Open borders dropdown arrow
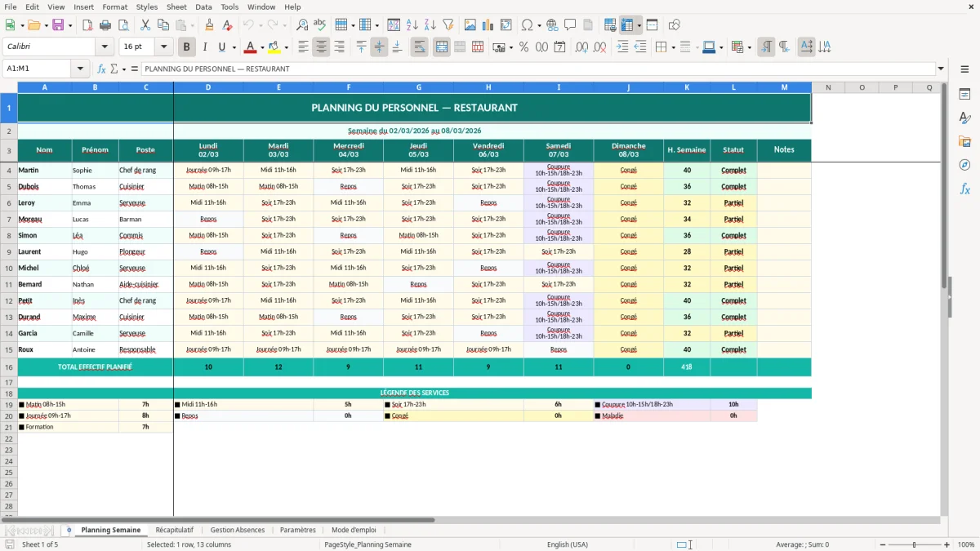 [672, 47]
